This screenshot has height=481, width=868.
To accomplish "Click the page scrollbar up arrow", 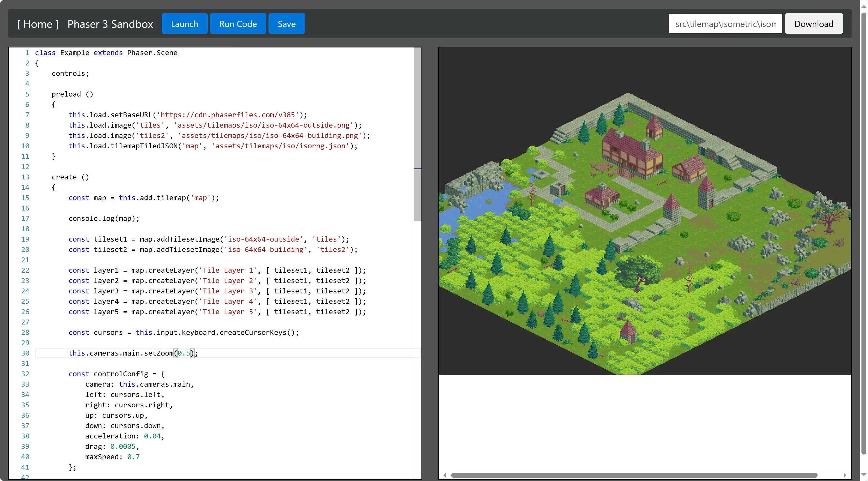I will point(864,6).
